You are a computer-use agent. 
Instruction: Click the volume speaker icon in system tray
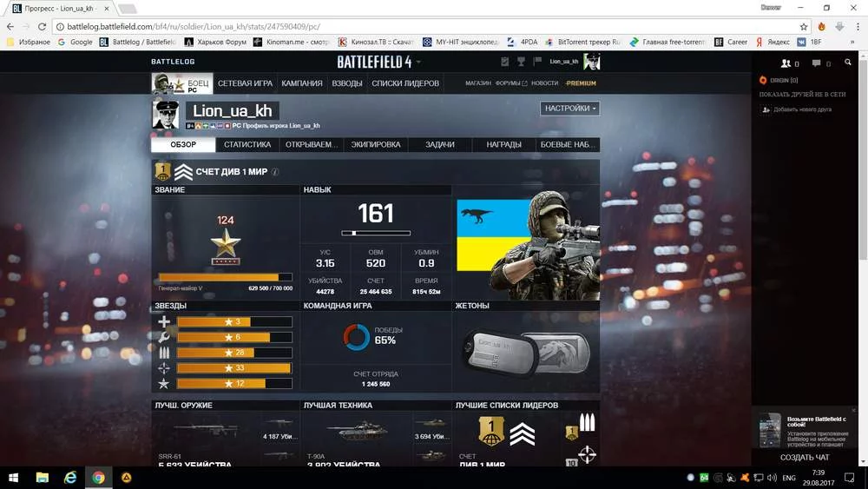pos(773,478)
